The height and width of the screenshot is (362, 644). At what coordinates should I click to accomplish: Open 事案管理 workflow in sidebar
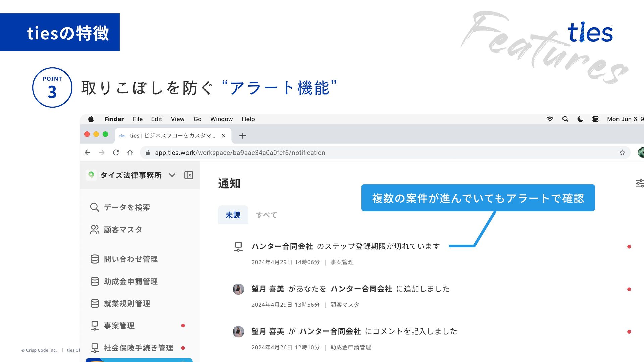coord(119,325)
